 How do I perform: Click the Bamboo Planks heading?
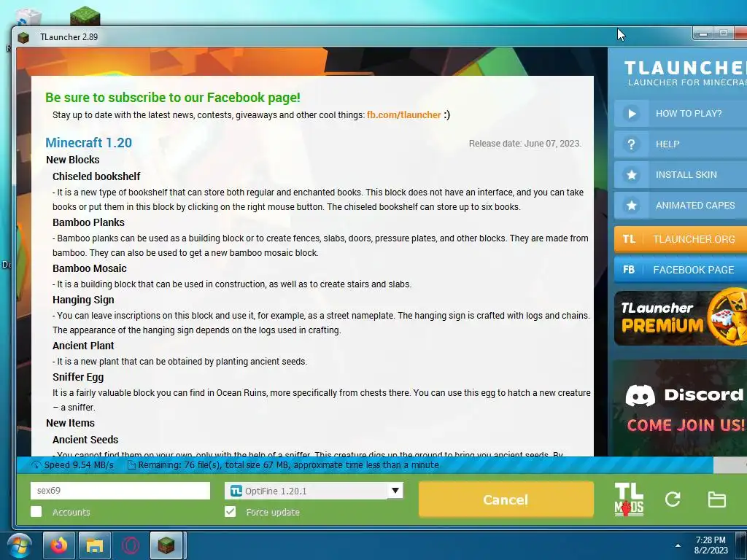[88, 222]
